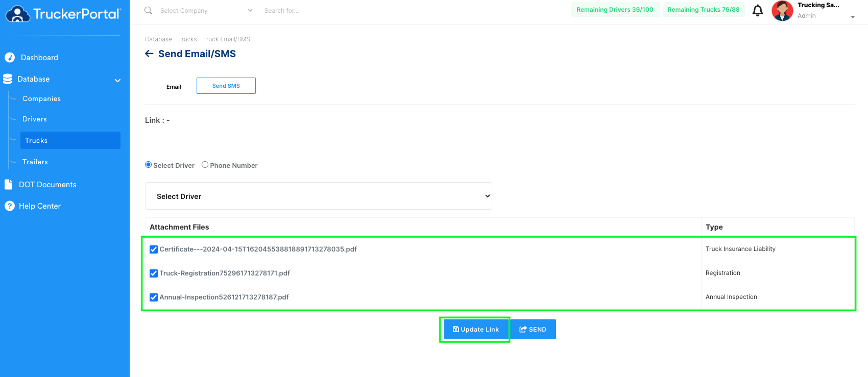Click the Help Center question icon
This screenshot has height=377, width=868.
click(x=9, y=206)
